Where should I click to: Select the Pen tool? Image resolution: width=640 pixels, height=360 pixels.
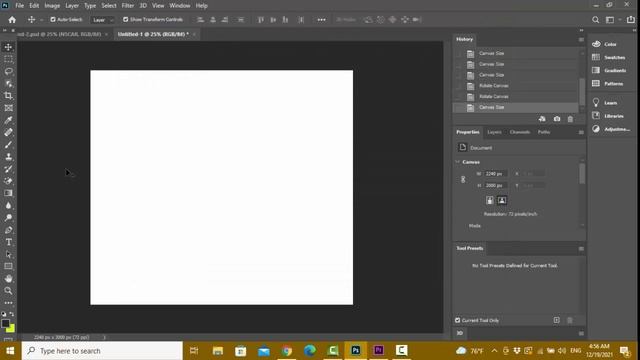[8, 230]
